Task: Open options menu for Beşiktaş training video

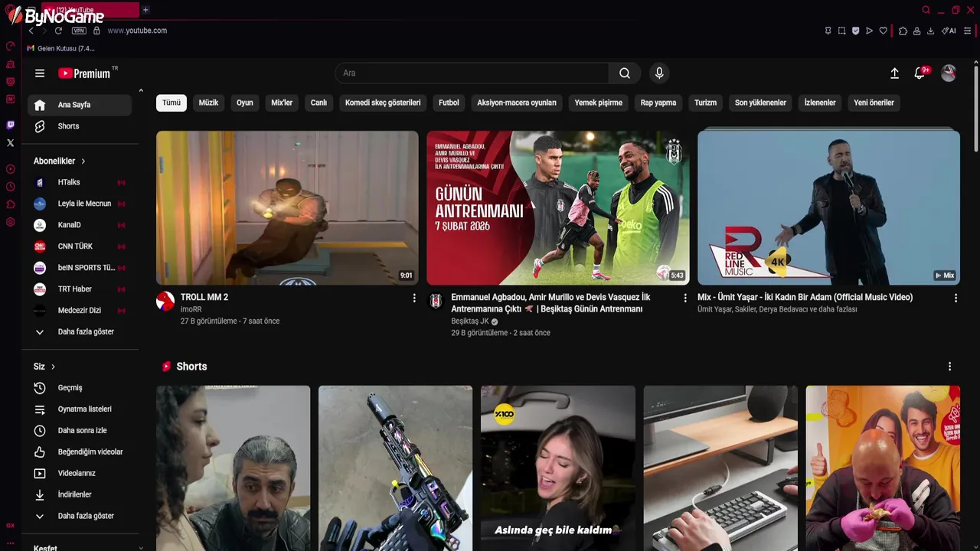Action: [x=685, y=298]
